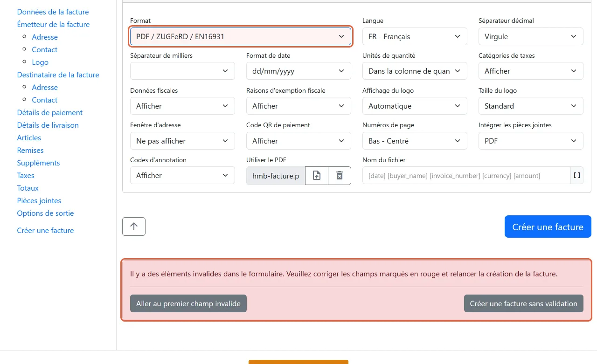Jump to Options de sortie section

point(45,213)
